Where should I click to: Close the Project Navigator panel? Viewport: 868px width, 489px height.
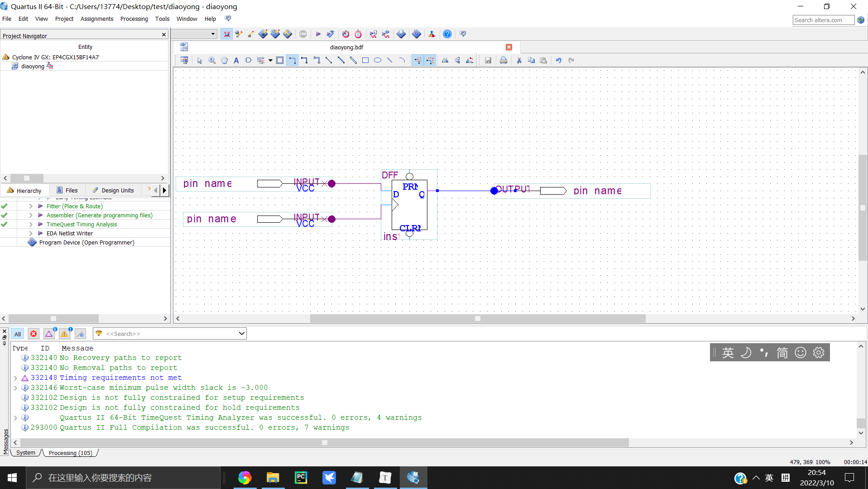(x=164, y=35)
